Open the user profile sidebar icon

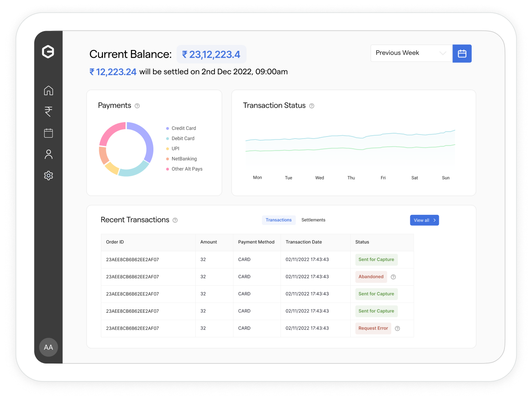[x=48, y=154]
